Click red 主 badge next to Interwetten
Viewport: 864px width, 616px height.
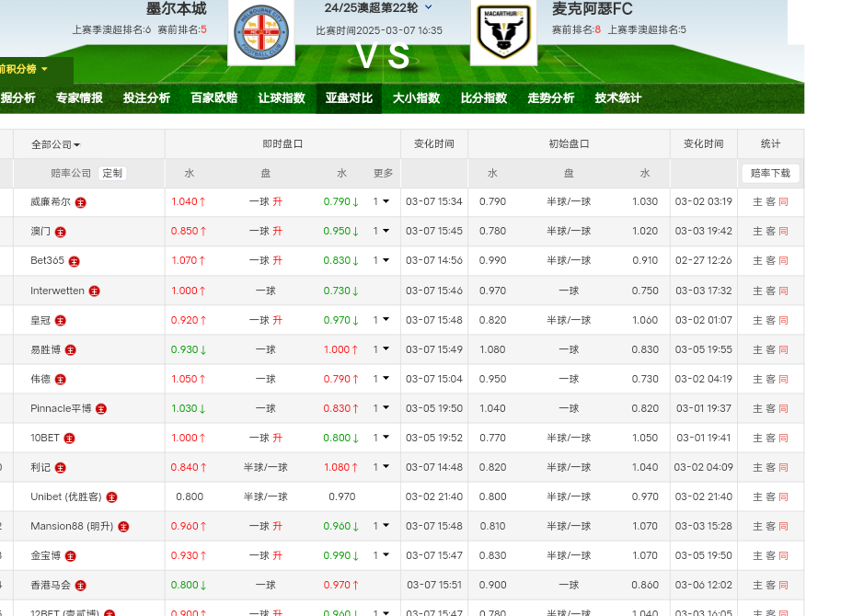[x=94, y=291]
